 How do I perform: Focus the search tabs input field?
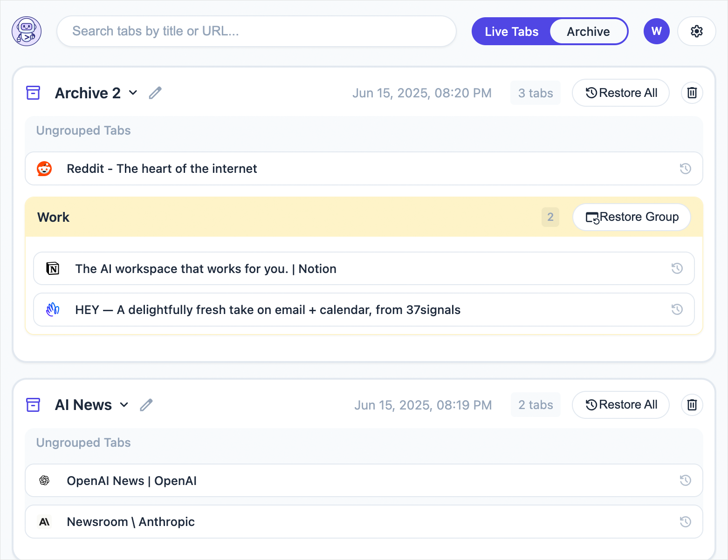pyautogui.click(x=256, y=31)
